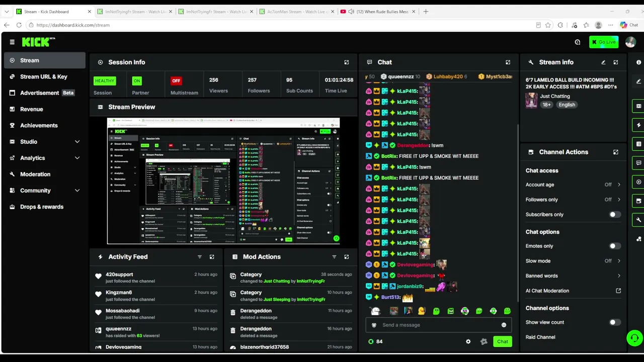The height and width of the screenshot is (362, 644).
Task: Click the lightning widget on right sidebar
Action: pyautogui.click(x=639, y=125)
